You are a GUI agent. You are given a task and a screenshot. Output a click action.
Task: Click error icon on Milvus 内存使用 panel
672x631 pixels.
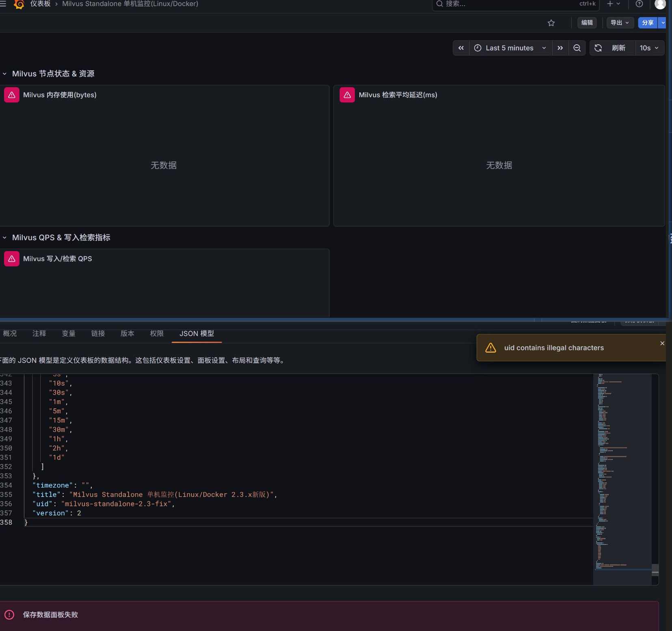tap(12, 95)
